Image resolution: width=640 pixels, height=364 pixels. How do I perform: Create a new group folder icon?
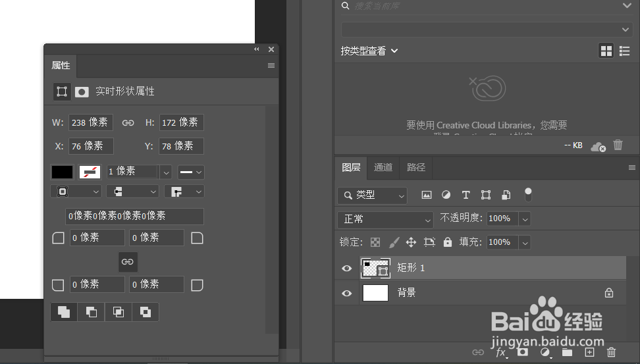click(x=567, y=353)
